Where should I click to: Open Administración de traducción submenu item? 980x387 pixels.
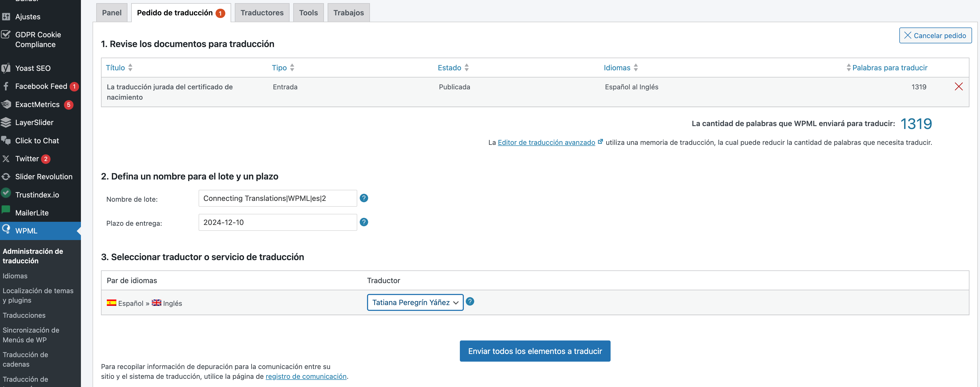tap(33, 256)
